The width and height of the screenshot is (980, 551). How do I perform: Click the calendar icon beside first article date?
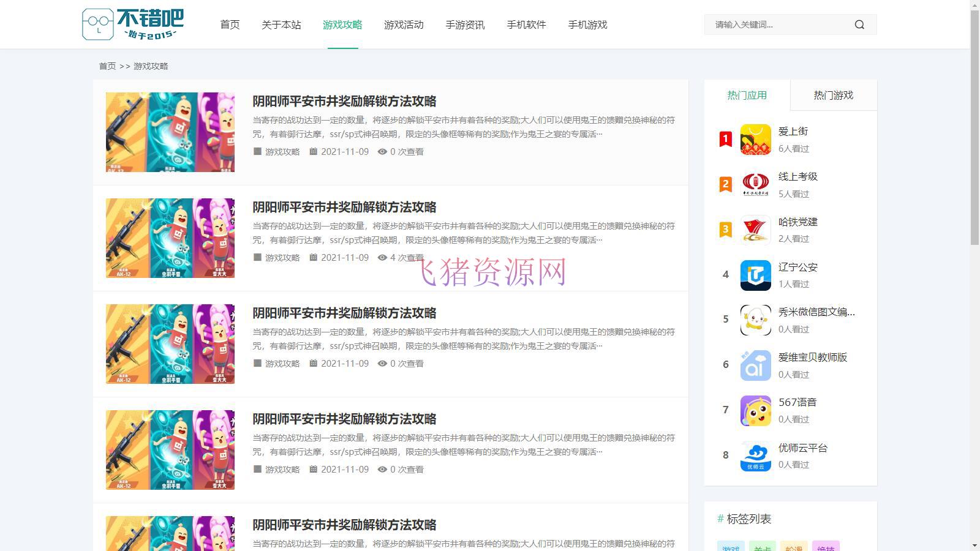(x=314, y=151)
